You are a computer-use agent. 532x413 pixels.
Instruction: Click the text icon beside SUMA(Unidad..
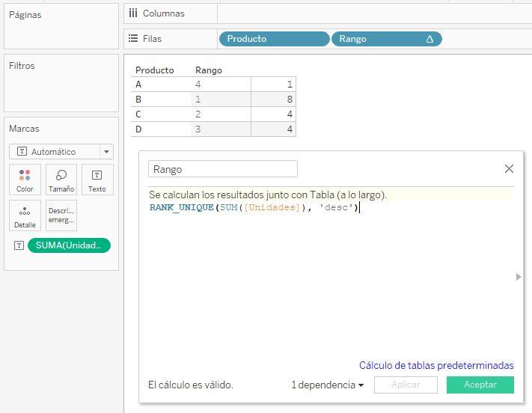point(19,245)
